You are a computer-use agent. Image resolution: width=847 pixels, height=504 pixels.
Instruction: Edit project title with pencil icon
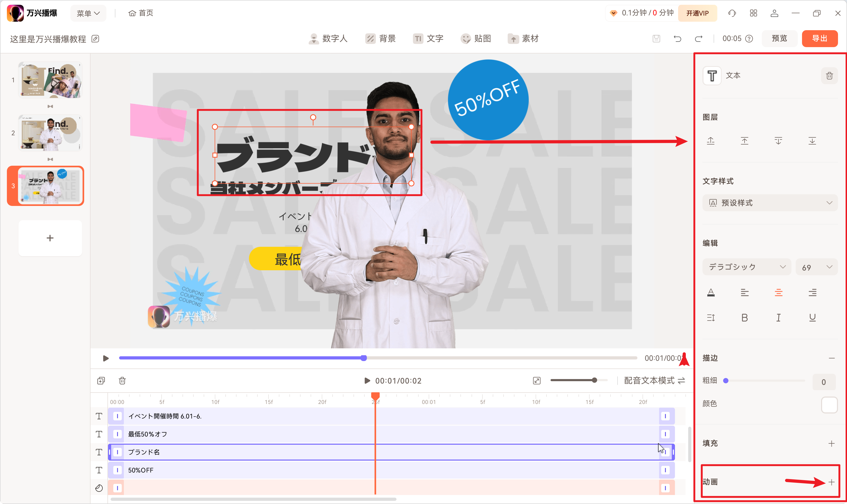point(96,39)
